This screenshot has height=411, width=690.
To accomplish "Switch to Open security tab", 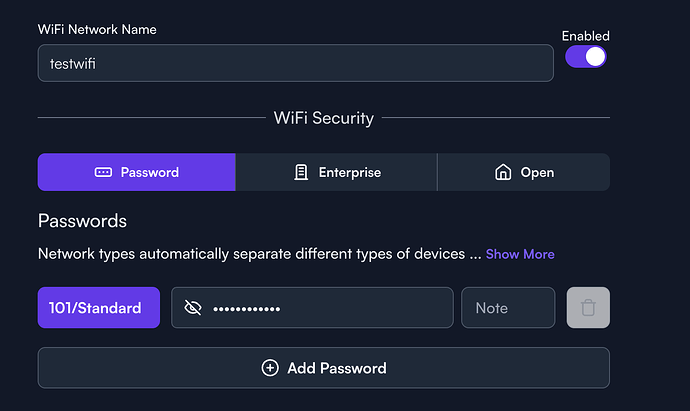I will (524, 172).
